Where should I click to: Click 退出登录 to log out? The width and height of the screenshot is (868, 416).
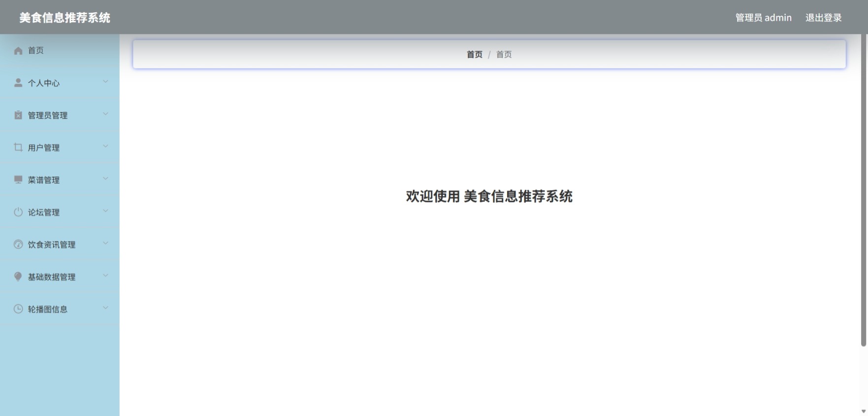(823, 18)
